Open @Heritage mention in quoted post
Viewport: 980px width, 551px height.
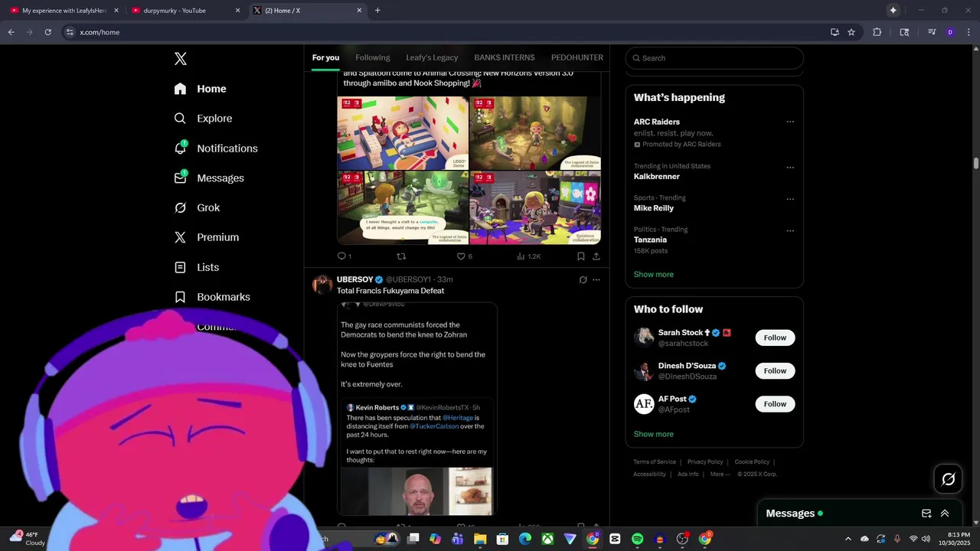pyautogui.click(x=458, y=418)
